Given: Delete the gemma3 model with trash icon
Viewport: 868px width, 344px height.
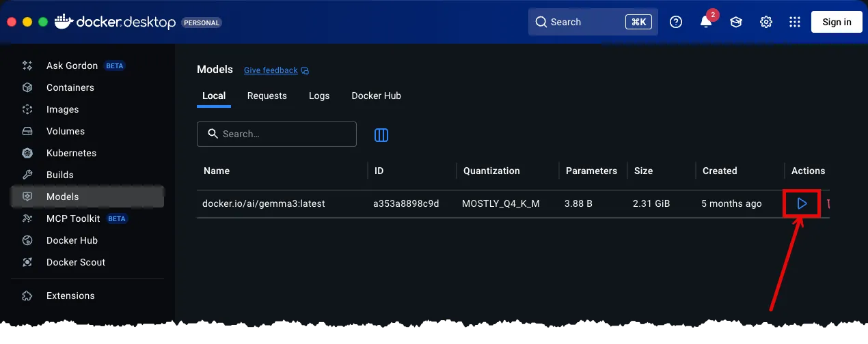Looking at the screenshot, I should coord(828,203).
